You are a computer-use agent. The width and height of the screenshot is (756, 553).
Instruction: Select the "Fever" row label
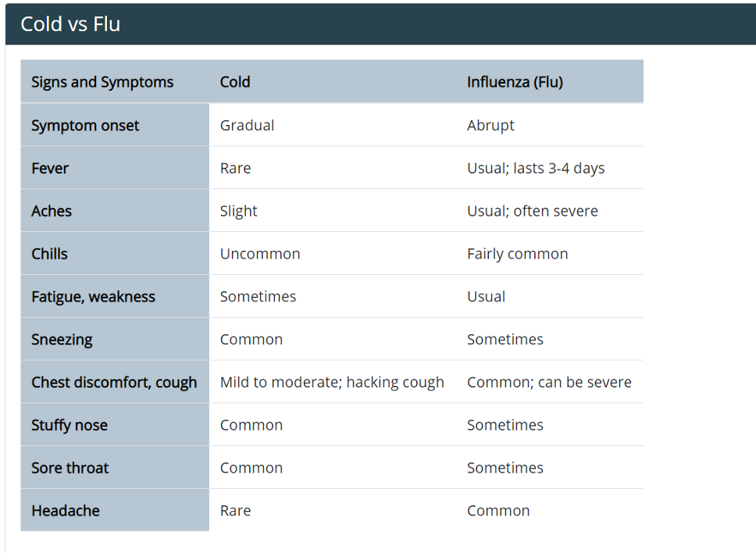(50, 169)
